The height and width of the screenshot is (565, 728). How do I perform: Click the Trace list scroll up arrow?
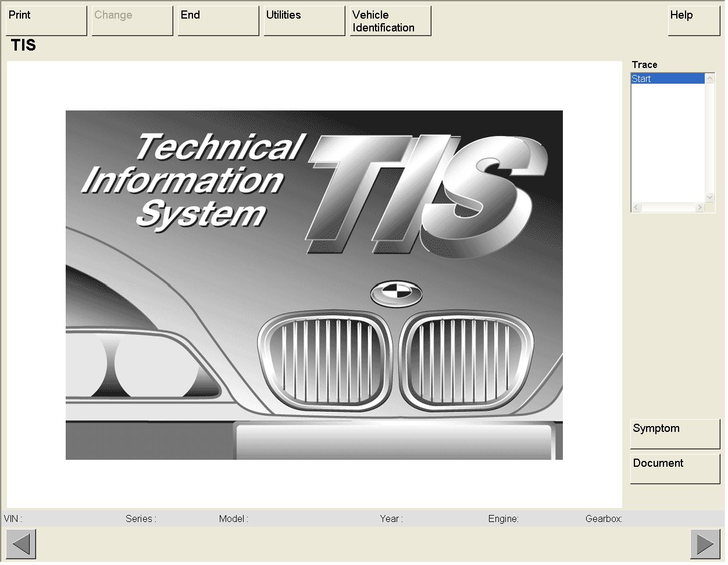710,78
